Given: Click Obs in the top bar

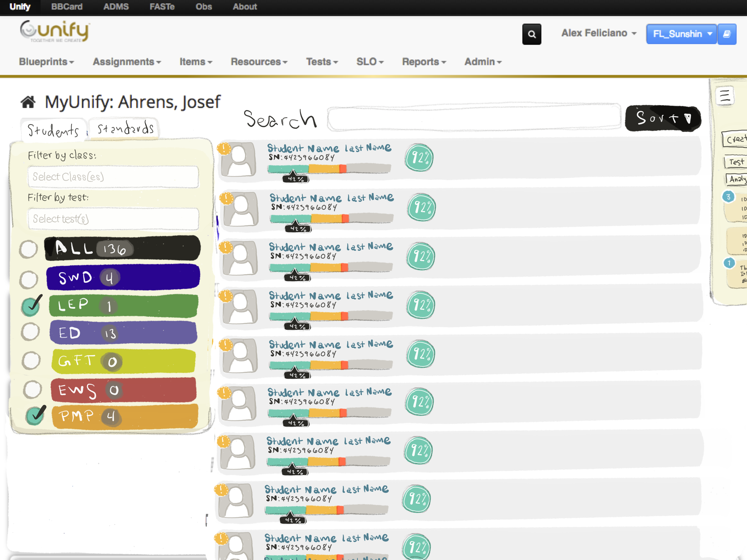Looking at the screenshot, I should click(204, 7).
